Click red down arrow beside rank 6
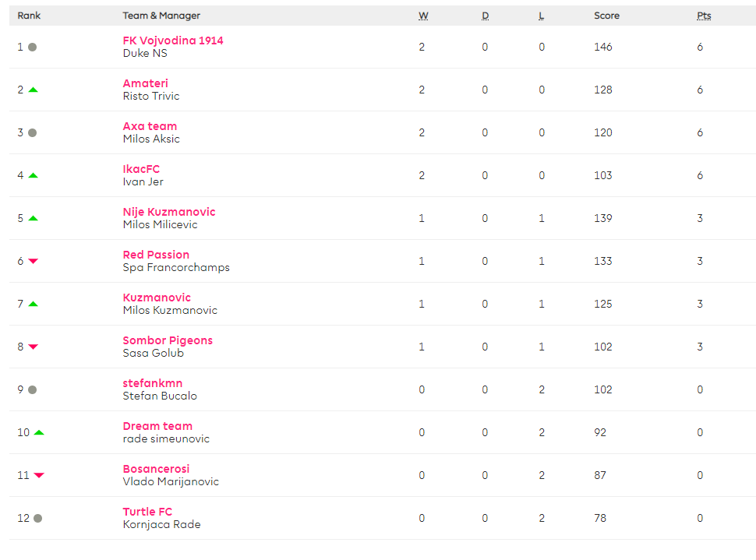Image resolution: width=756 pixels, height=560 pixels. coord(33,261)
